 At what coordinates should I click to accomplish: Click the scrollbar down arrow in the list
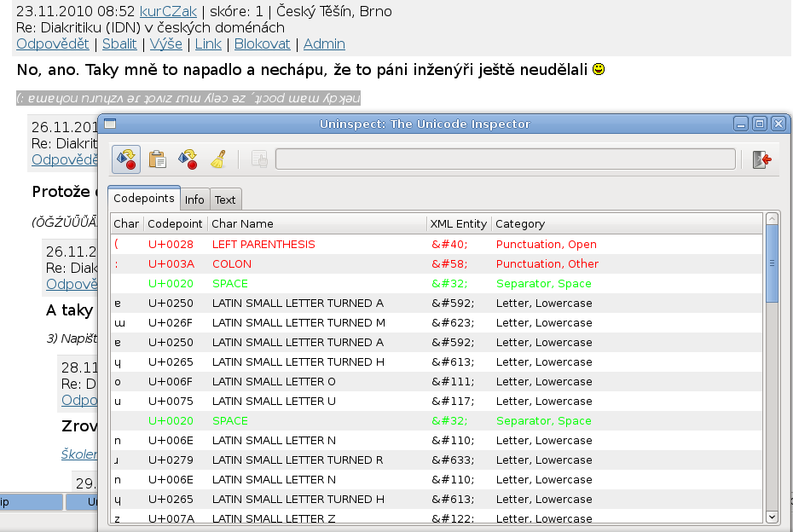[772, 517]
